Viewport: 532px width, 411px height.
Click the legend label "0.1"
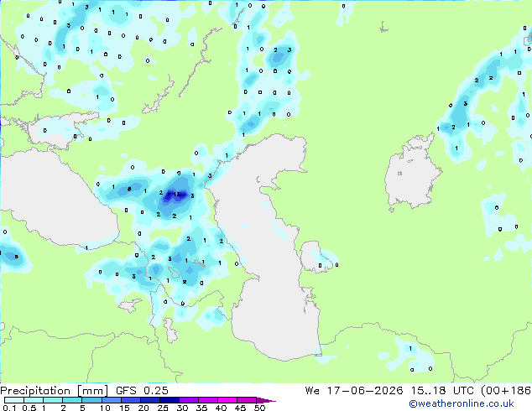tap(9, 408)
